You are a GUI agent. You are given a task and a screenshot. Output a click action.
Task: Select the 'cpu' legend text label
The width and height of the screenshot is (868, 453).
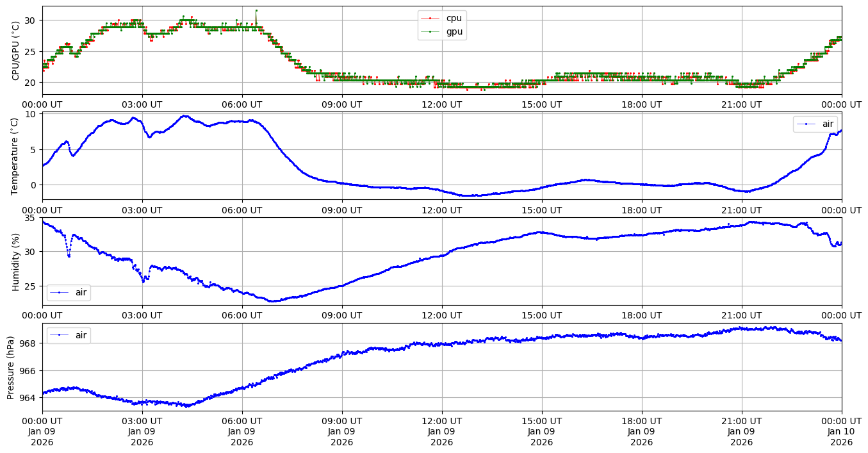pos(454,19)
